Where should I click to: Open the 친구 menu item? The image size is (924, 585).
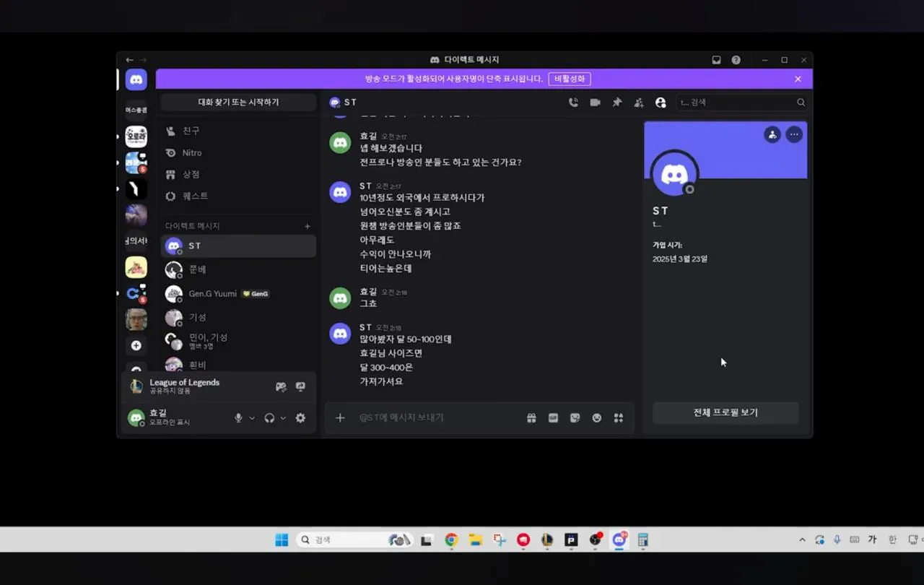pyautogui.click(x=238, y=131)
